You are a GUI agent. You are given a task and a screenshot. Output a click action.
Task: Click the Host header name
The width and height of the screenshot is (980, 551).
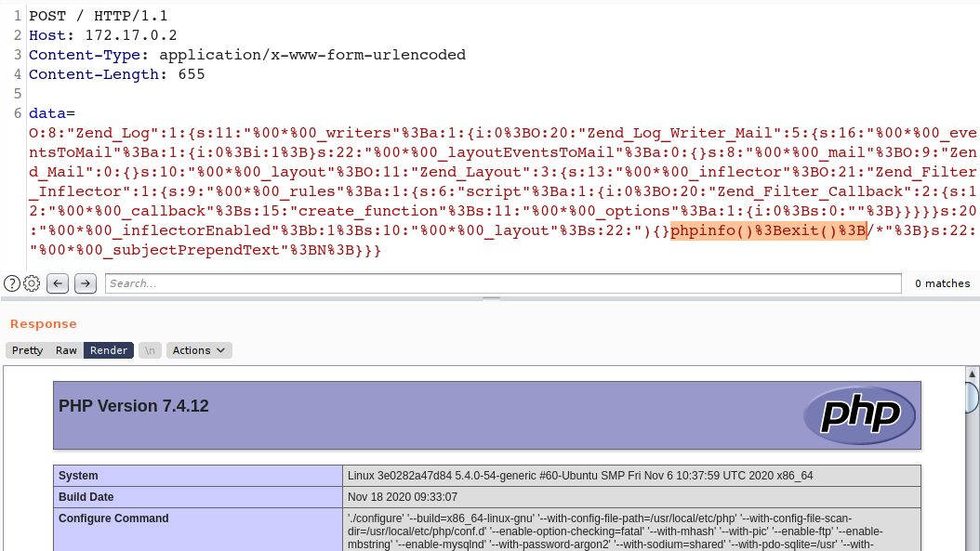[x=46, y=35]
